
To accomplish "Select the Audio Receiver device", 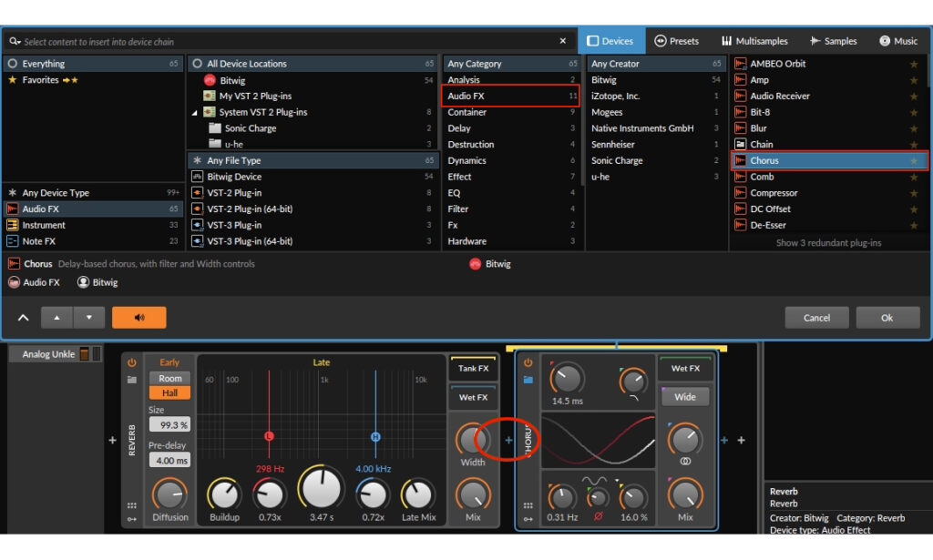I will click(829, 96).
